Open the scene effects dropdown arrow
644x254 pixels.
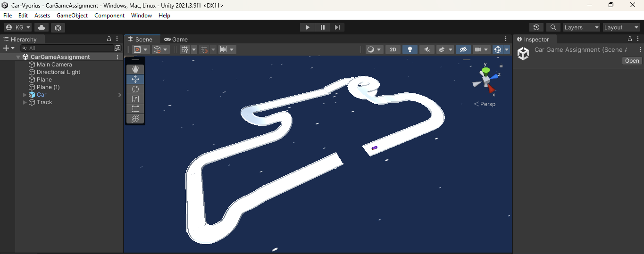[x=451, y=49]
